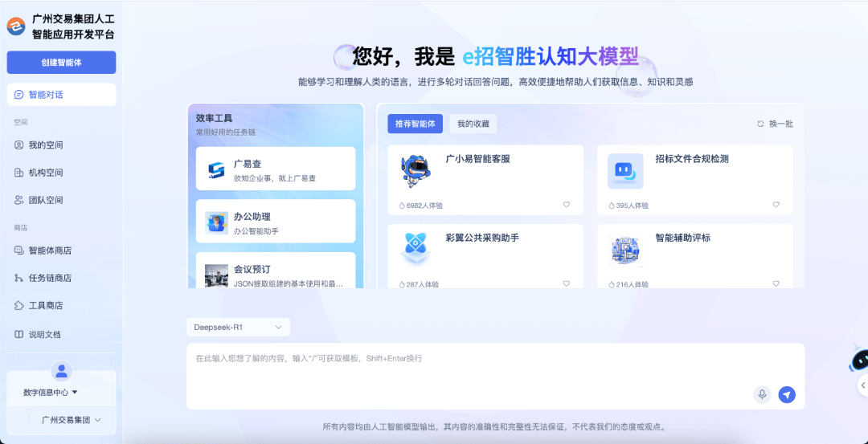Open 智能体商店 in the sidebar
This screenshot has height=444, width=868.
pos(50,251)
